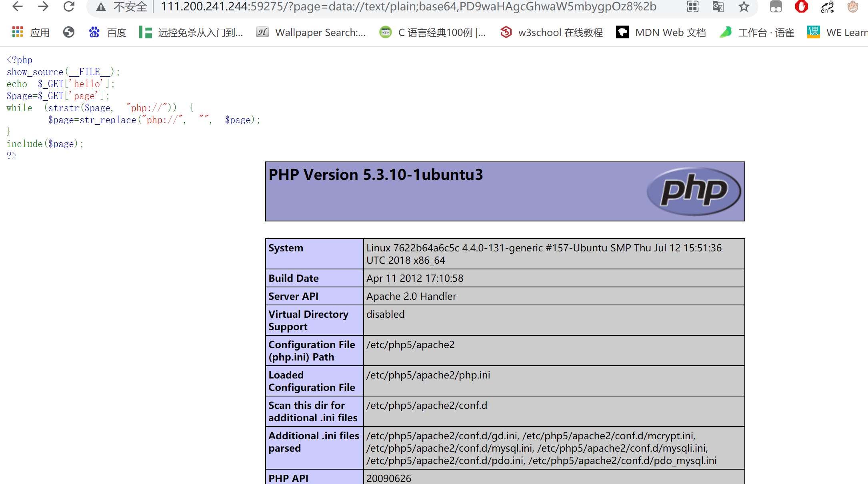Click the str_replace code line
The height and width of the screenshot is (484, 868).
[x=154, y=120]
